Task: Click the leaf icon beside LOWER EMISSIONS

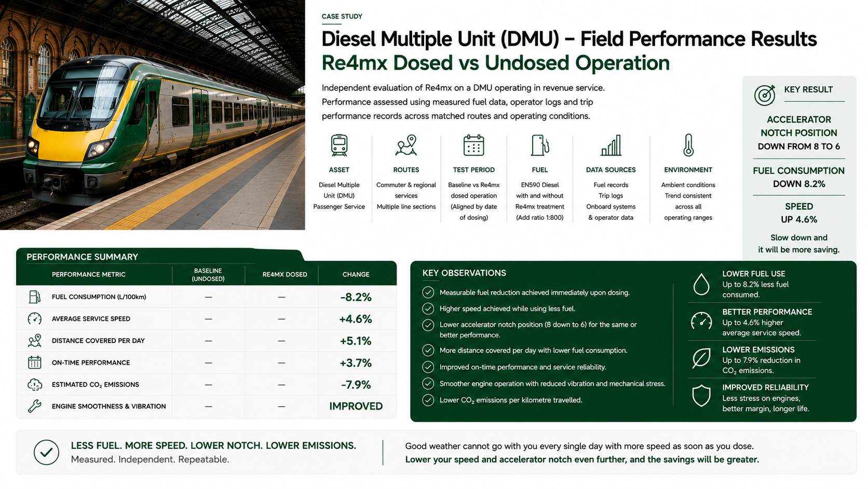Action: coord(701,359)
